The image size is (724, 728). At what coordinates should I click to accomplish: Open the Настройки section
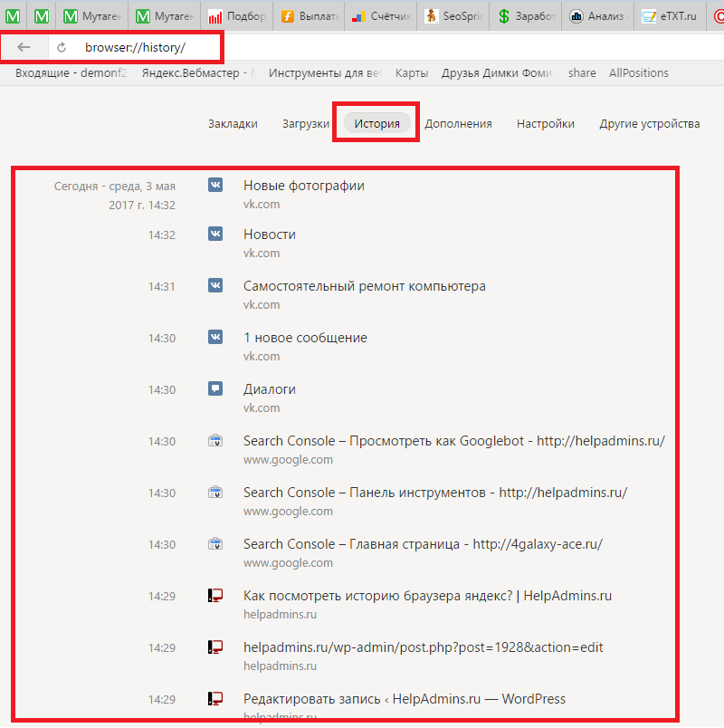(x=545, y=124)
